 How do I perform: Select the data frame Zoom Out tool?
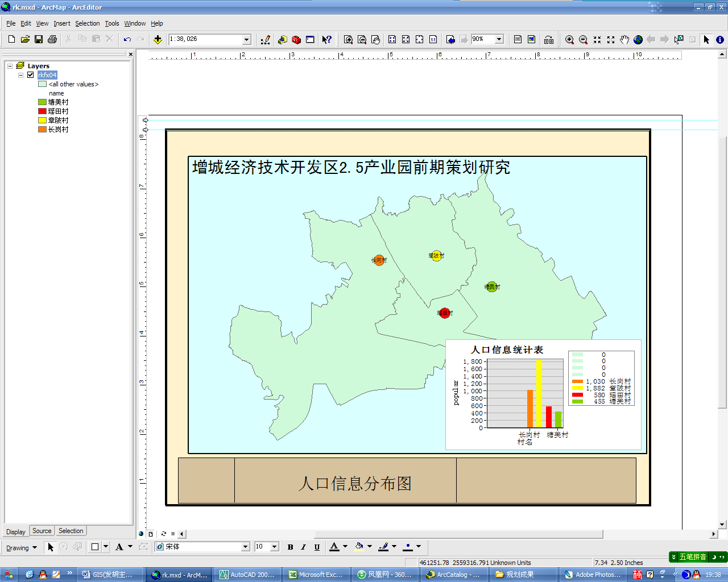pos(583,39)
